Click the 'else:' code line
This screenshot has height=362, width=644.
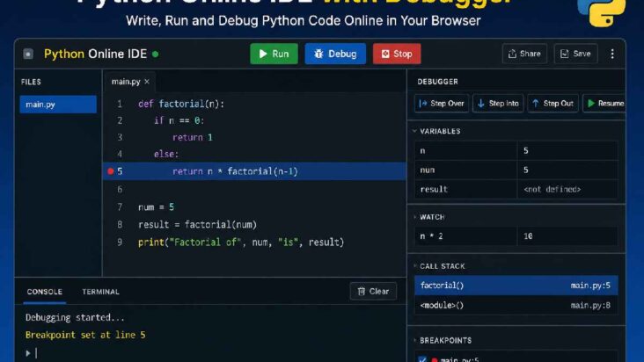166,154
